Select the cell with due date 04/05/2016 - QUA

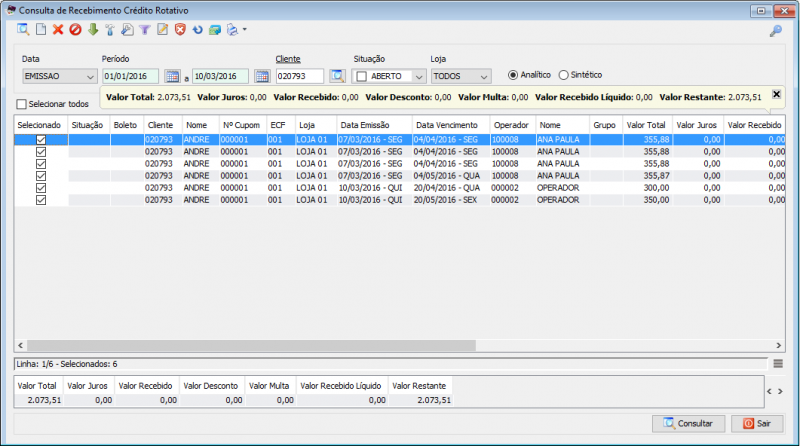click(x=451, y=176)
